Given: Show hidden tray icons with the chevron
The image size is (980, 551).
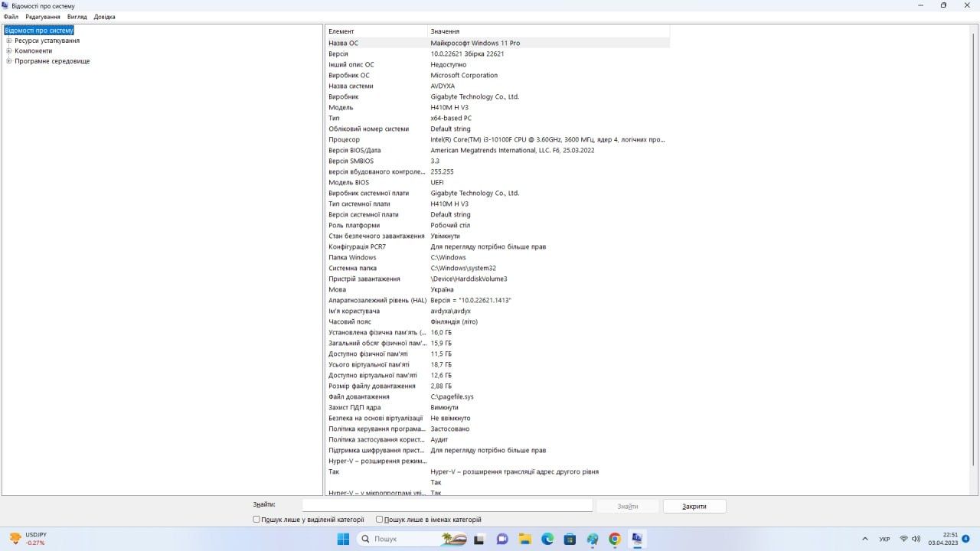Looking at the screenshot, I should [865, 539].
